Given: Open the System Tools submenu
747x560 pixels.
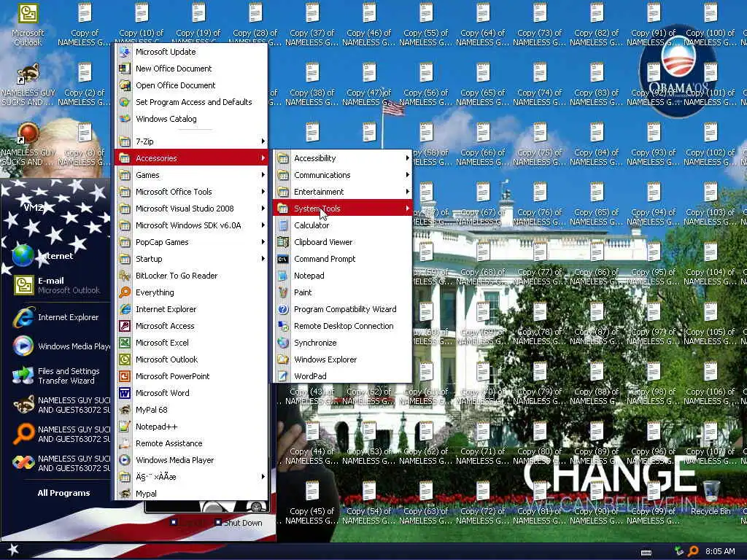Looking at the screenshot, I should click(x=342, y=208).
